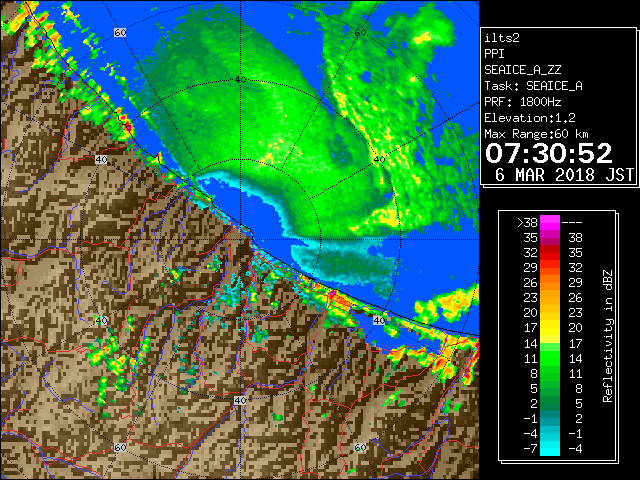Click the "40" range label northeast over sea
Image resolution: width=640 pixels, height=480 pixels.
point(380,160)
